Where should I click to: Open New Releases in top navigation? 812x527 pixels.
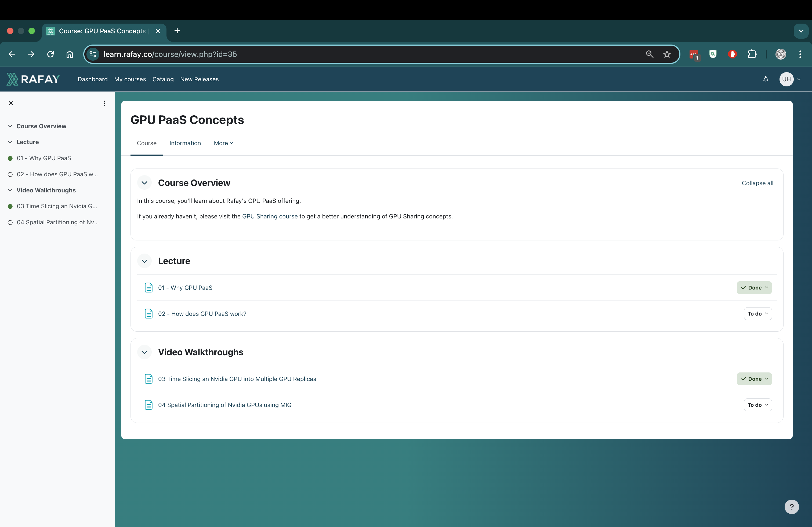point(199,79)
